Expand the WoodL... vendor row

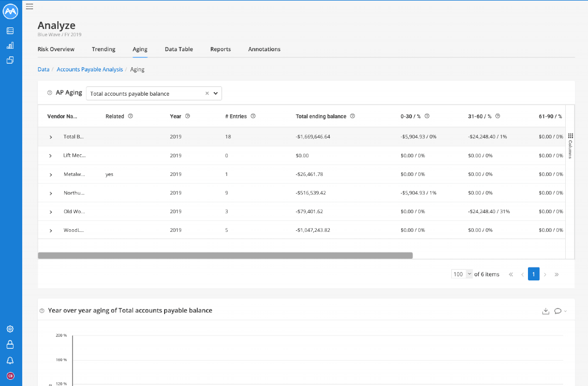pos(51,231)
